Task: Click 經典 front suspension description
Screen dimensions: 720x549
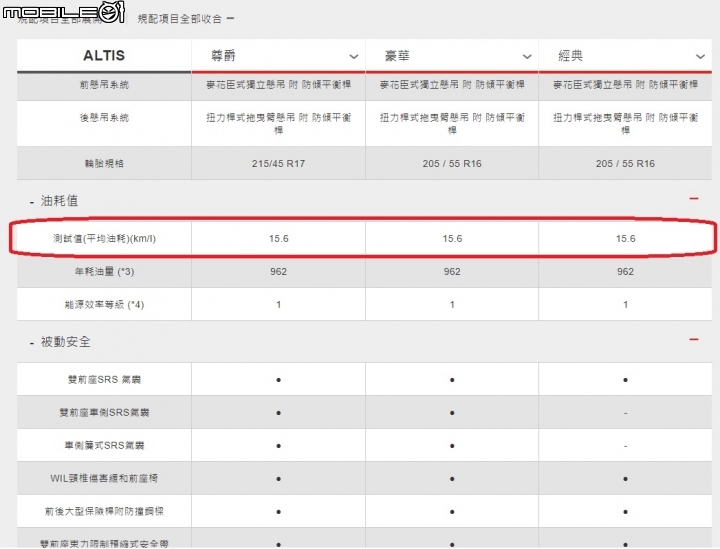Action: (625, 85)
